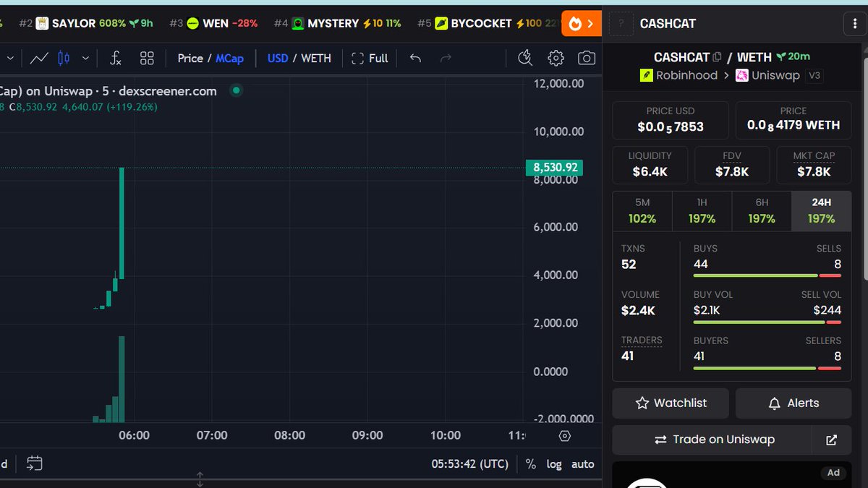Click the 06:00 time axis label
The height and width of the screenshot is (488, 868).
(x=134, y=435)
